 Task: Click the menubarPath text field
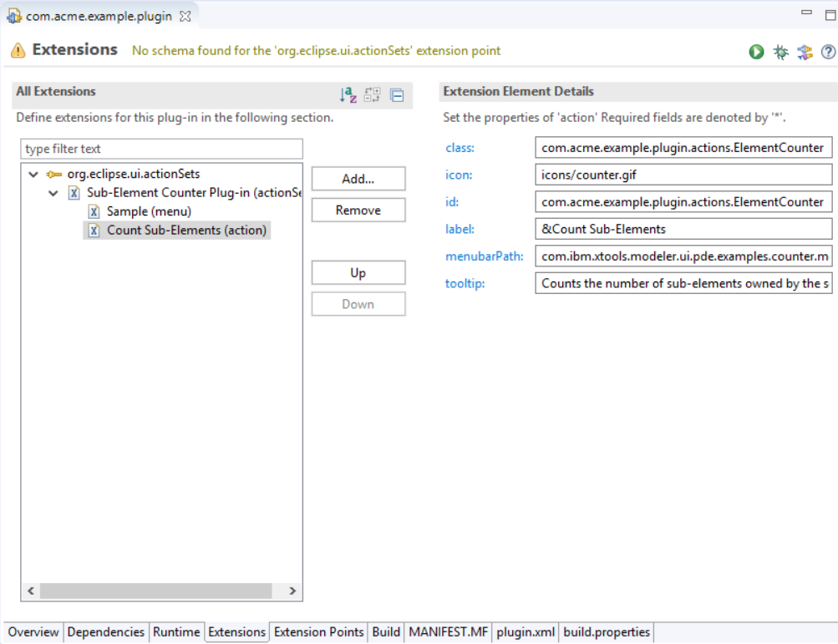683,256
